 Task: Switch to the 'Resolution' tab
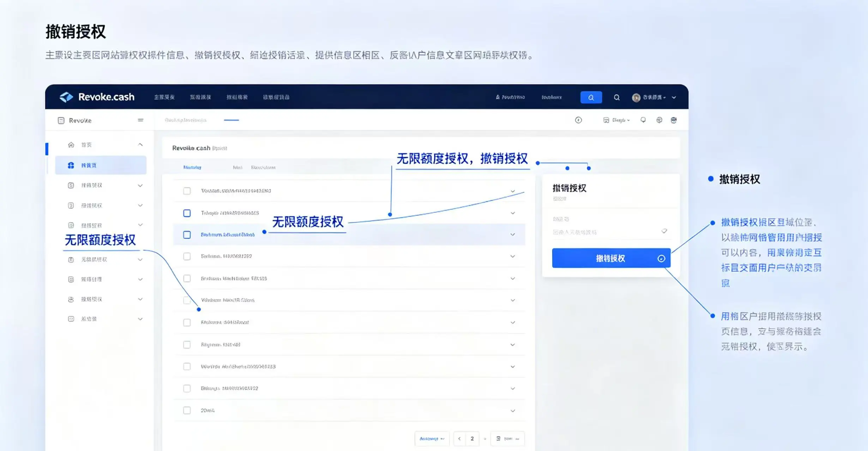[263, 167]
